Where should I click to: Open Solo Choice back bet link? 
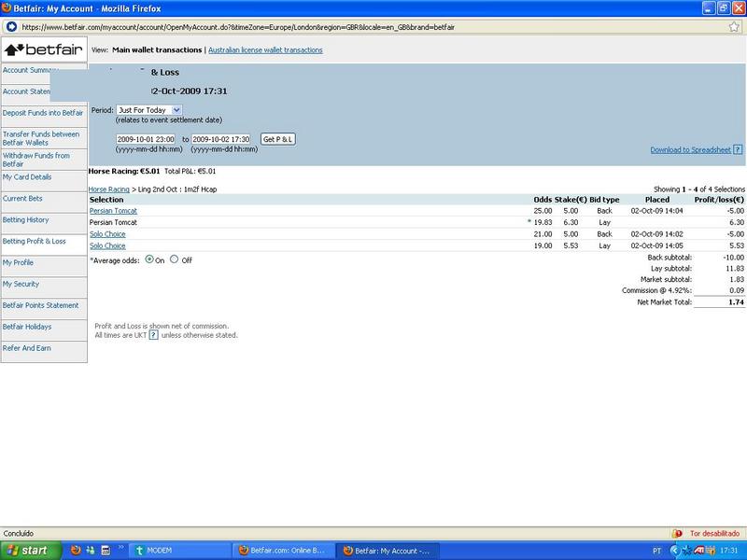(107, 234)
